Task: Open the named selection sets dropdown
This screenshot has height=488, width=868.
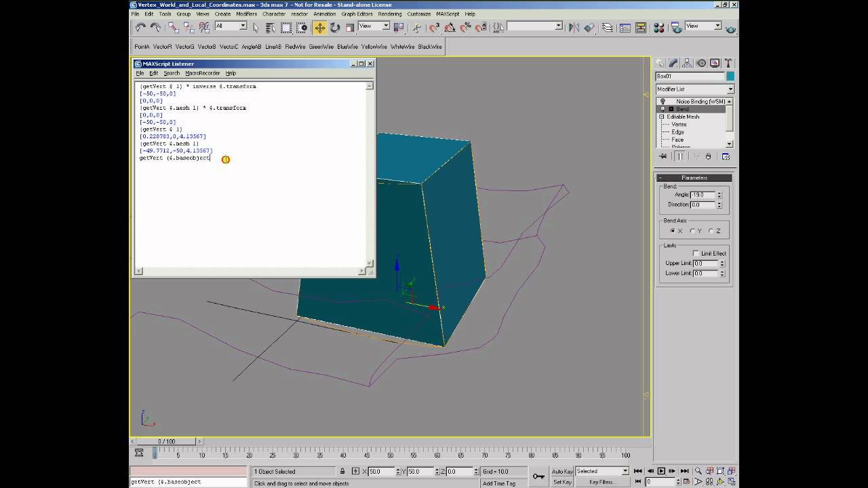Action: pos(535,26)
